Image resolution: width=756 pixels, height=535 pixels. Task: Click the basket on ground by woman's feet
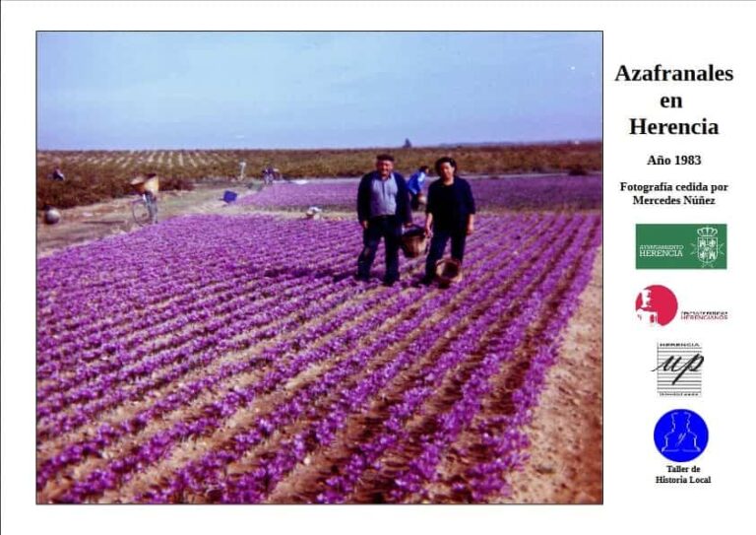tap(449, 272)
